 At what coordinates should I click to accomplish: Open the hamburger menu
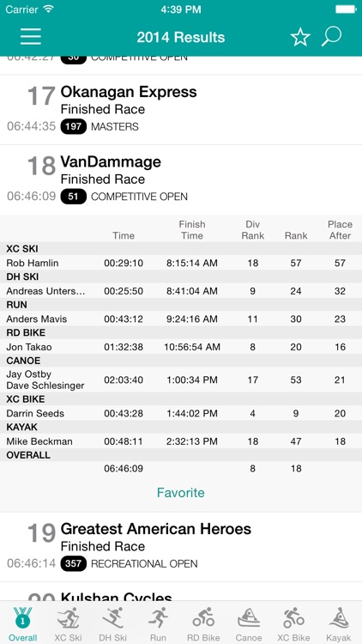coord(31,37)
